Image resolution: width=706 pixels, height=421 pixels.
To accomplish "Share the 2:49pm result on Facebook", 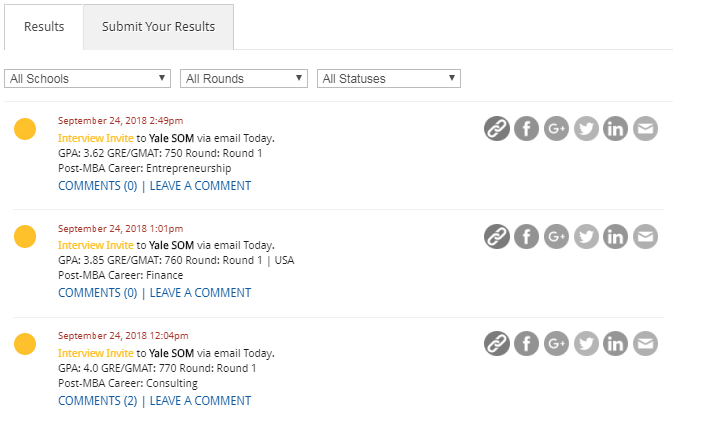I will [526, 128].
